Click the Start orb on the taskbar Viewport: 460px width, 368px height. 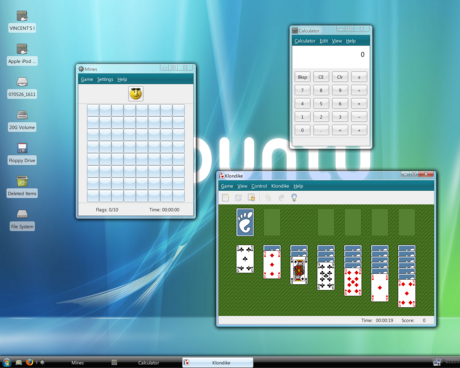(6, 362)
